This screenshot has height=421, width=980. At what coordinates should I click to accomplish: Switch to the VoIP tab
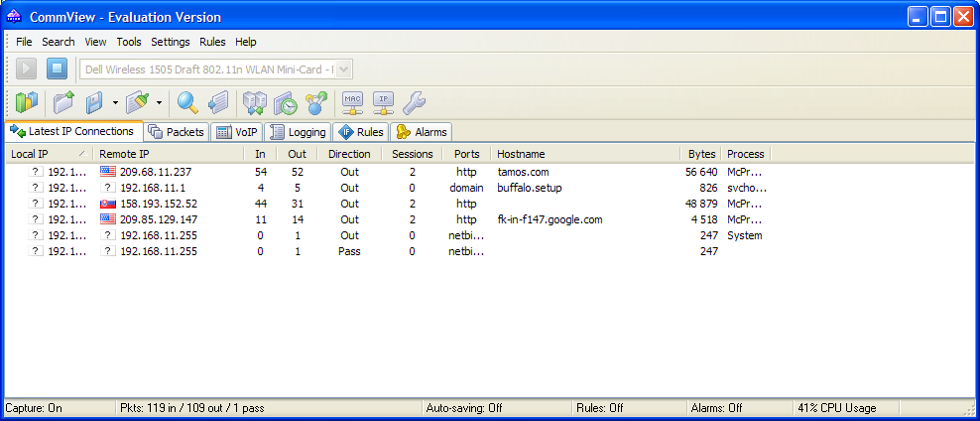pyautogui.click(x=237, y=132)
